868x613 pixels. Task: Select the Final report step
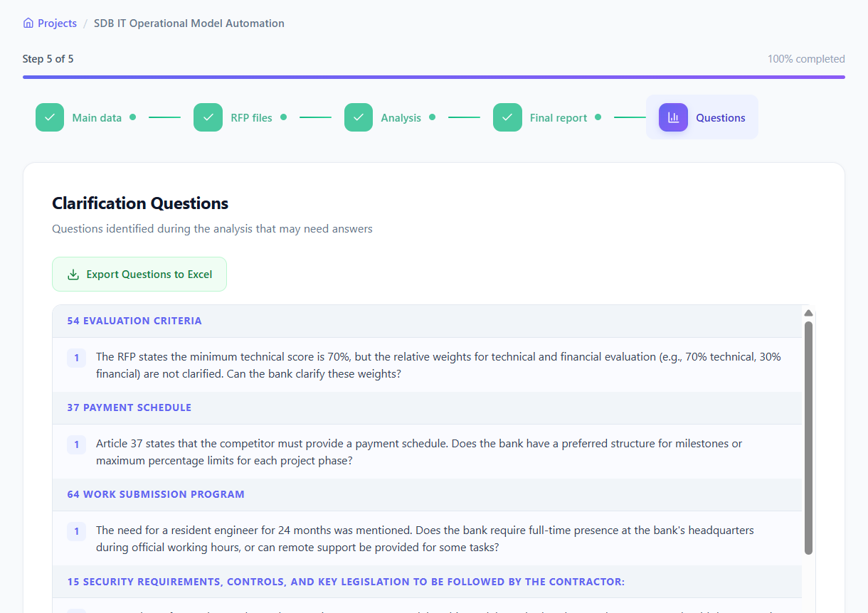point(558,118)
